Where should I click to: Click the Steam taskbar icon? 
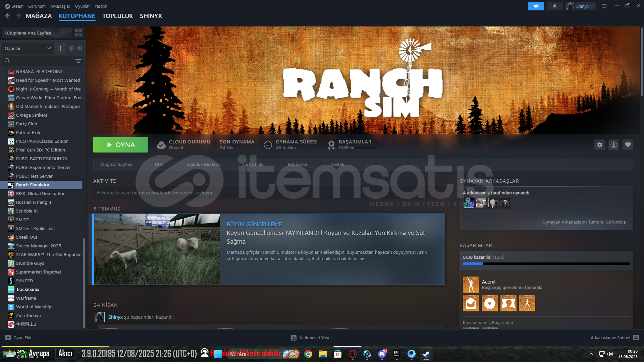(426, 354)
